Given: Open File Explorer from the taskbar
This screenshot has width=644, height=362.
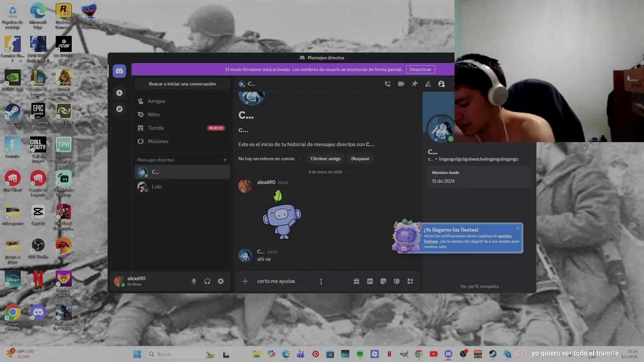Looking at the screenshot, I should click(257, 354).
